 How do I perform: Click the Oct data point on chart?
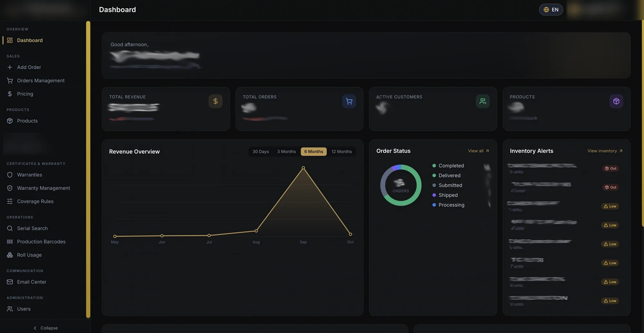(350, 234)
